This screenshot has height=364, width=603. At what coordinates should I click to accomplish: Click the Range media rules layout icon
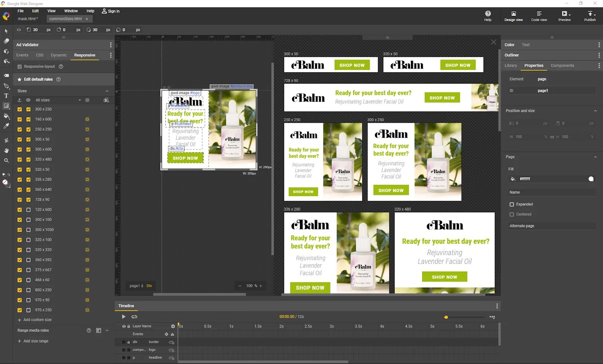[x=98, y=330]
